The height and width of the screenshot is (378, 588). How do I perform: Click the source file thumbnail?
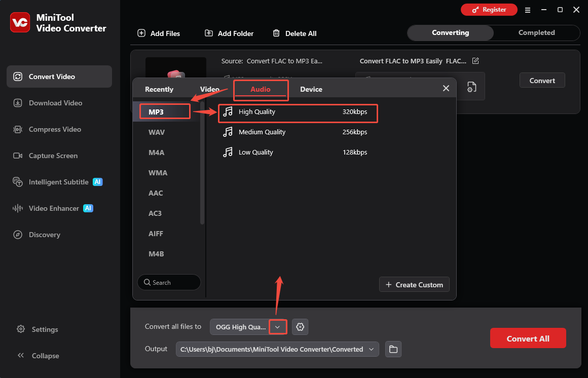point(176,68)
